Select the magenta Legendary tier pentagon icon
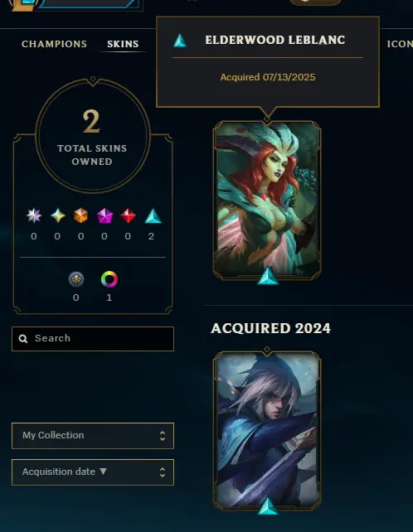The height and width of the screenshot is (532, 413). click(104, 215)
